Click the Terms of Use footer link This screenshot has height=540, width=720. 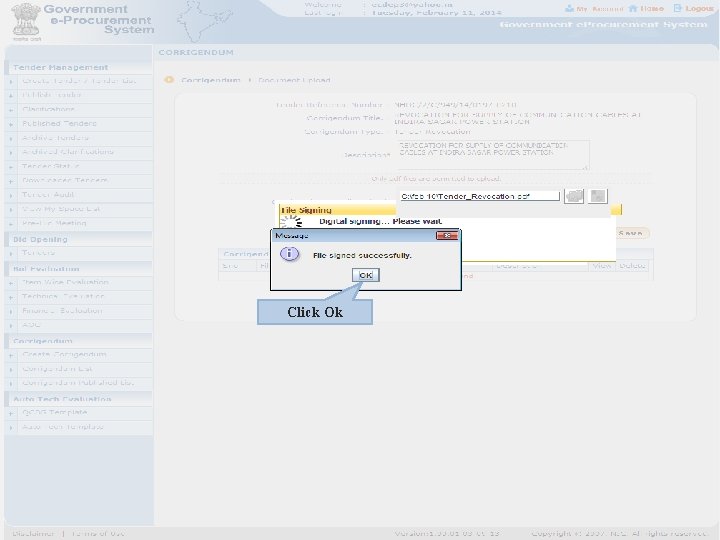[97, 533]
